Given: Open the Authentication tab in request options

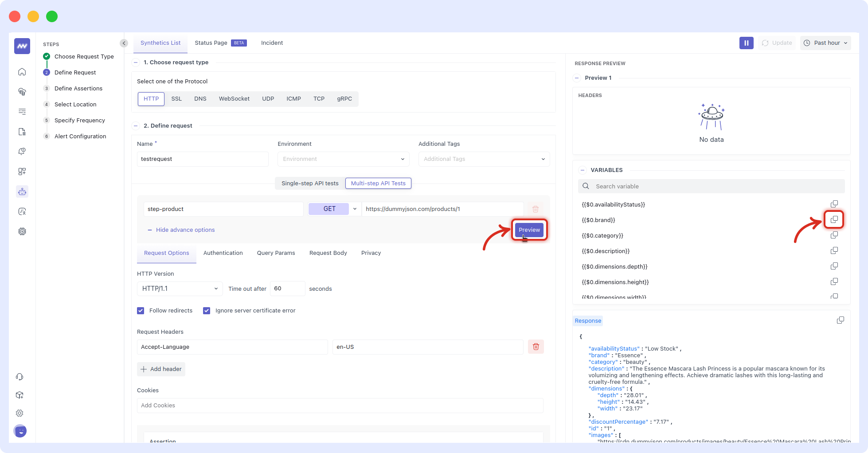Looking at the screenshot, I should point(223,253).
